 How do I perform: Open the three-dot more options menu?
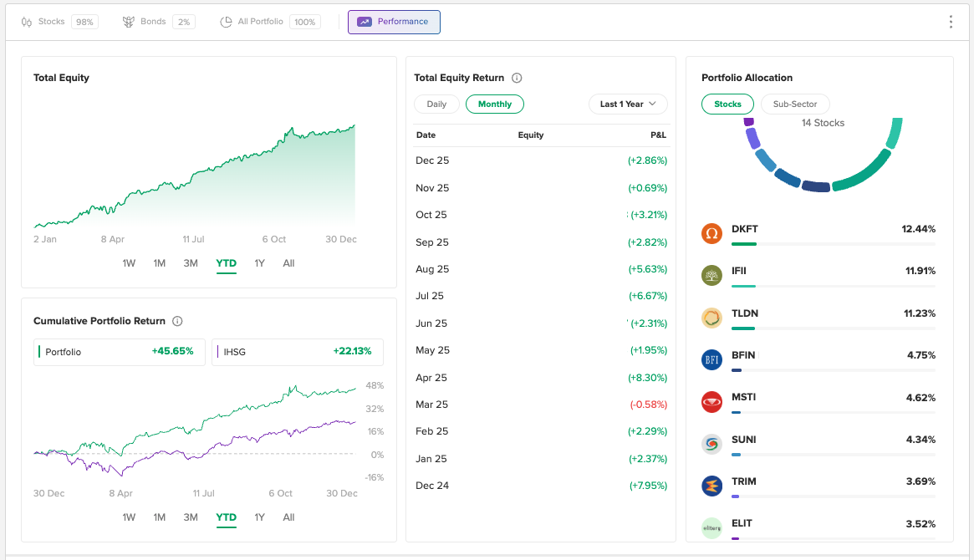951,22
